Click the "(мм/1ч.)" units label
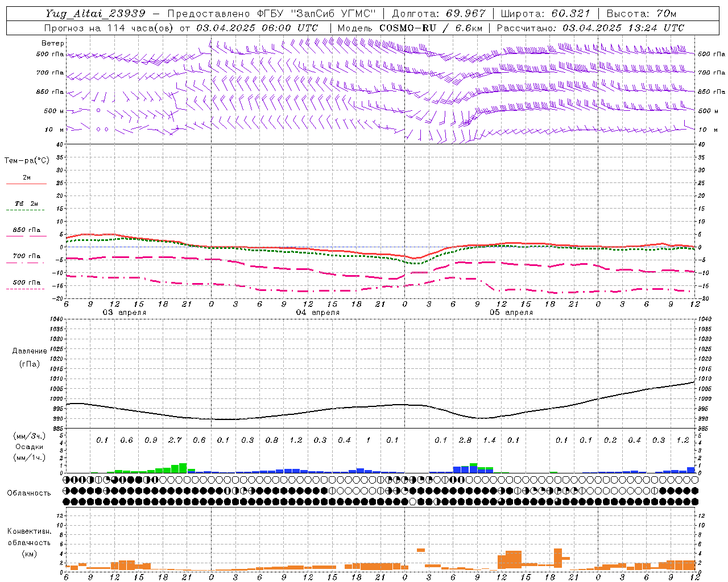 pyautogui.click(x=30, y=457)
